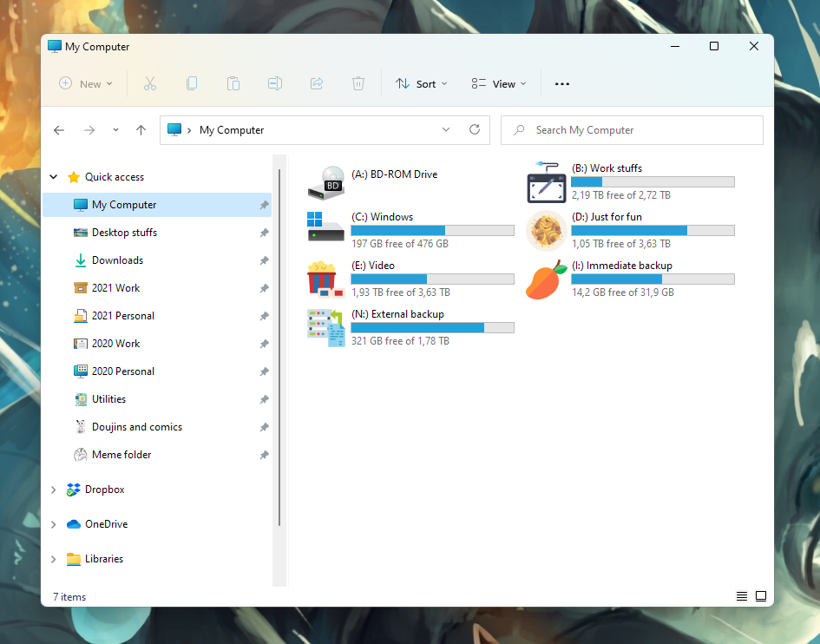Unpin Utilities using its pin icon
Screen dimensions: 820x644
(x=264, y=400)
